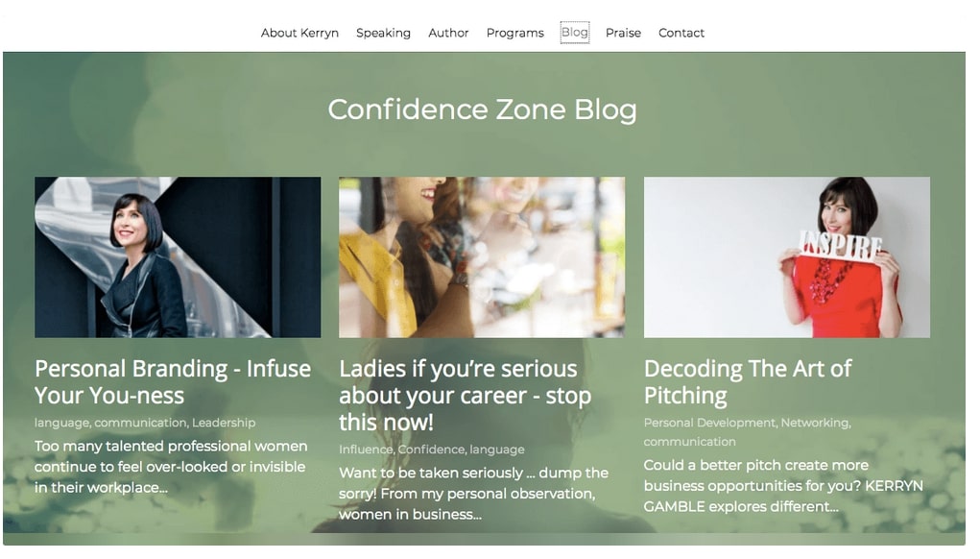Open the "About Kerryn" navigation menu item
The width and height of the screenshot is (980, 559).
pyautogui.click(x=299, y=32)
